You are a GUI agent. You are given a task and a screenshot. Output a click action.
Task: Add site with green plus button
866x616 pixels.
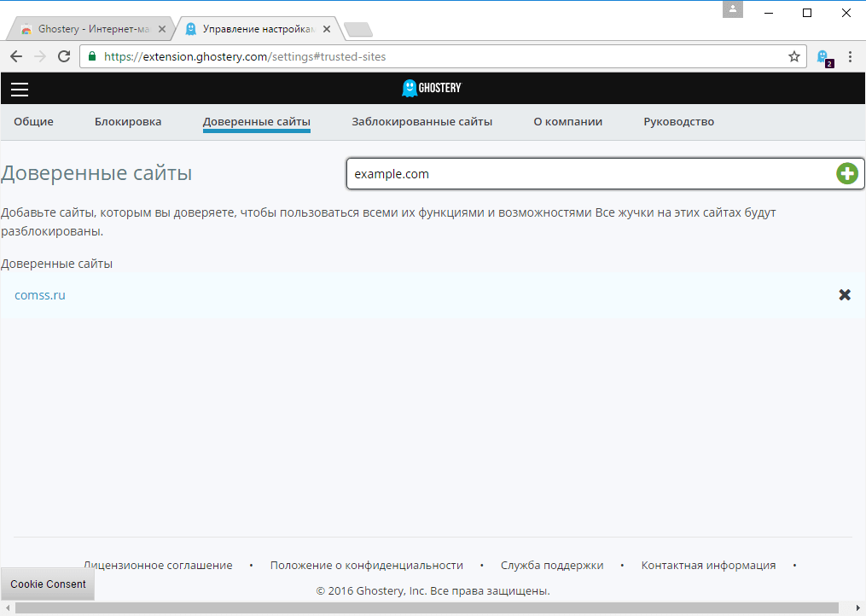click(846, 173)
